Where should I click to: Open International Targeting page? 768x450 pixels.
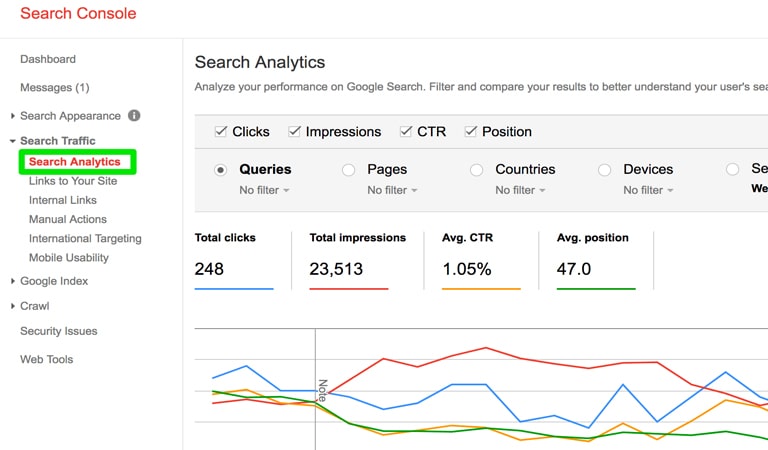pos(85,238)
